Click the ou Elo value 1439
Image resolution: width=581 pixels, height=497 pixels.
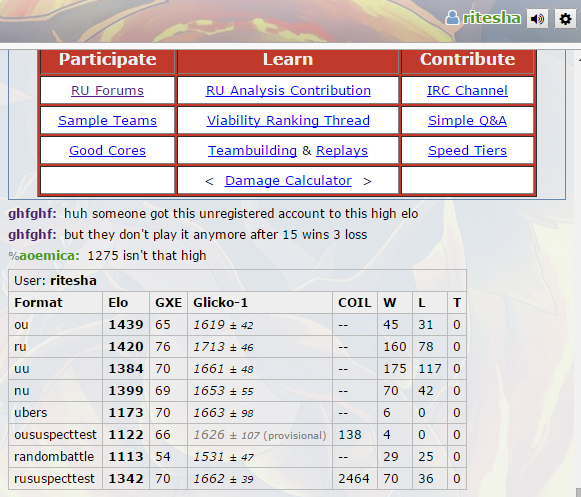pyautogui.click(x=126, y=325)
